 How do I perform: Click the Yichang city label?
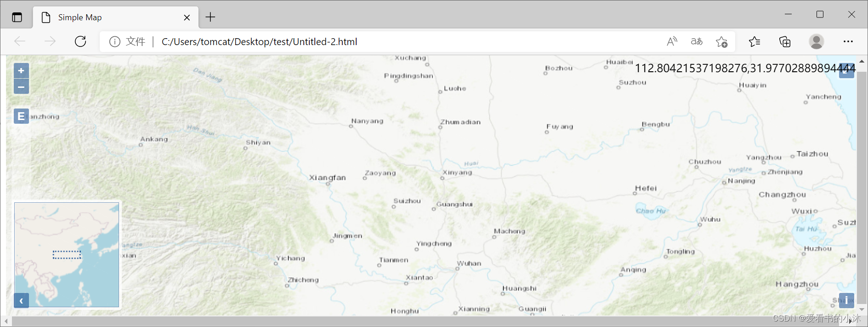point(290,258)
